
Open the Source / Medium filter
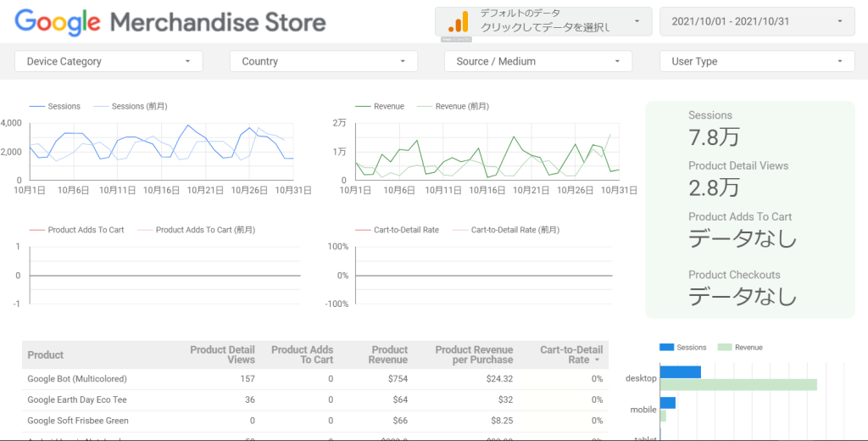coord(538,62)
